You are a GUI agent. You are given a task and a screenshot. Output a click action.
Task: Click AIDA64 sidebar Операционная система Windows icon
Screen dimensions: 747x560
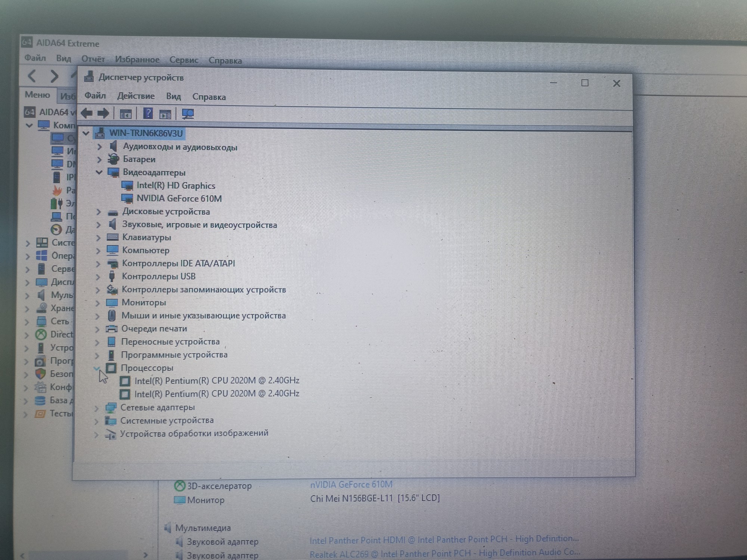pyautogui.click(x=41, y=256)
